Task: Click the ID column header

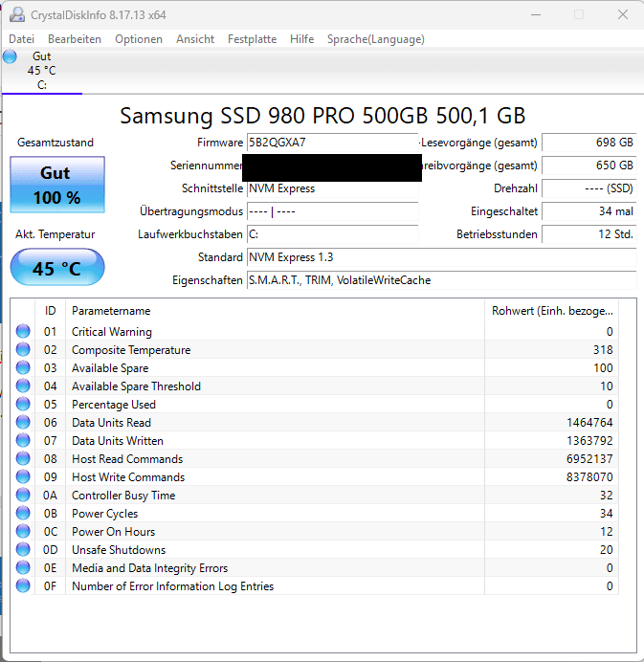Action: click(x=51, y=311)
